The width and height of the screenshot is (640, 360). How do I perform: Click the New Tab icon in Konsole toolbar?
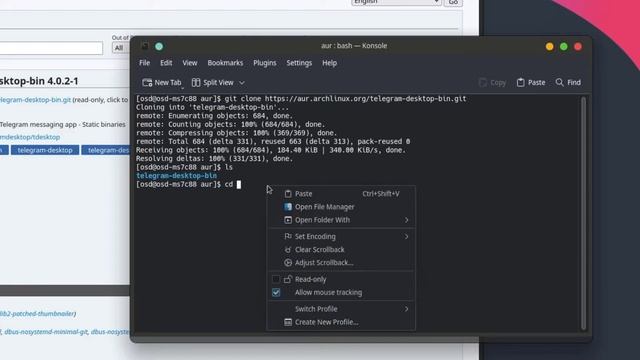click(147, 83)
